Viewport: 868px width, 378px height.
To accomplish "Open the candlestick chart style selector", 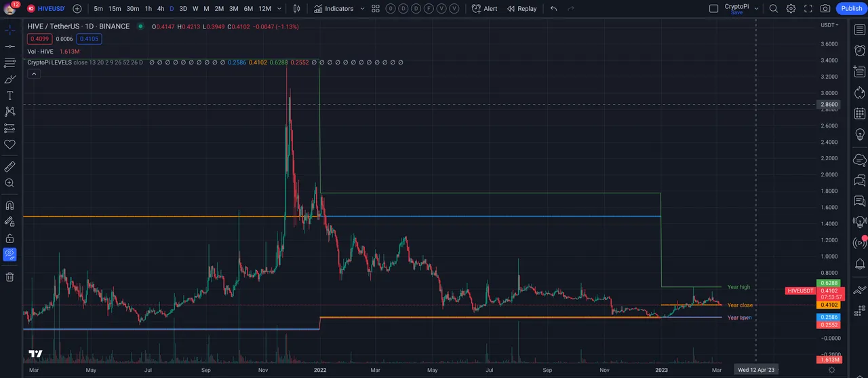I will pyautogui.click(x=297, y=9).
